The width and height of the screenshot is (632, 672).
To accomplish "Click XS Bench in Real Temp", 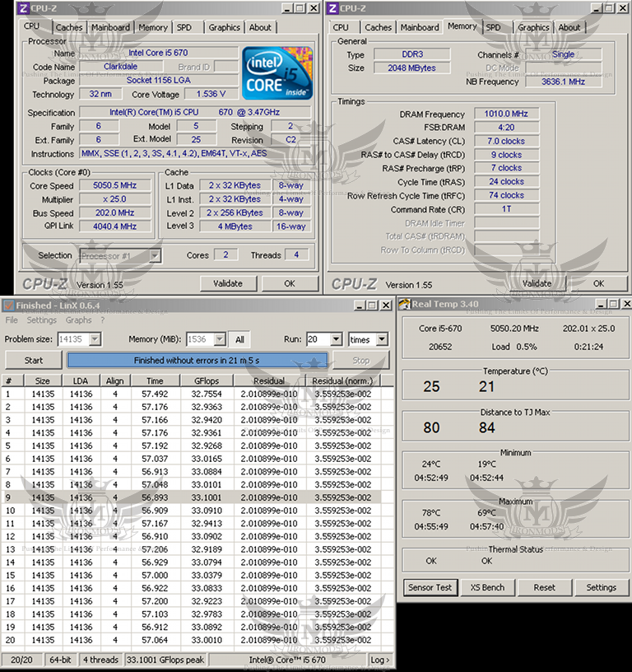I will click(x=487, y=587).
